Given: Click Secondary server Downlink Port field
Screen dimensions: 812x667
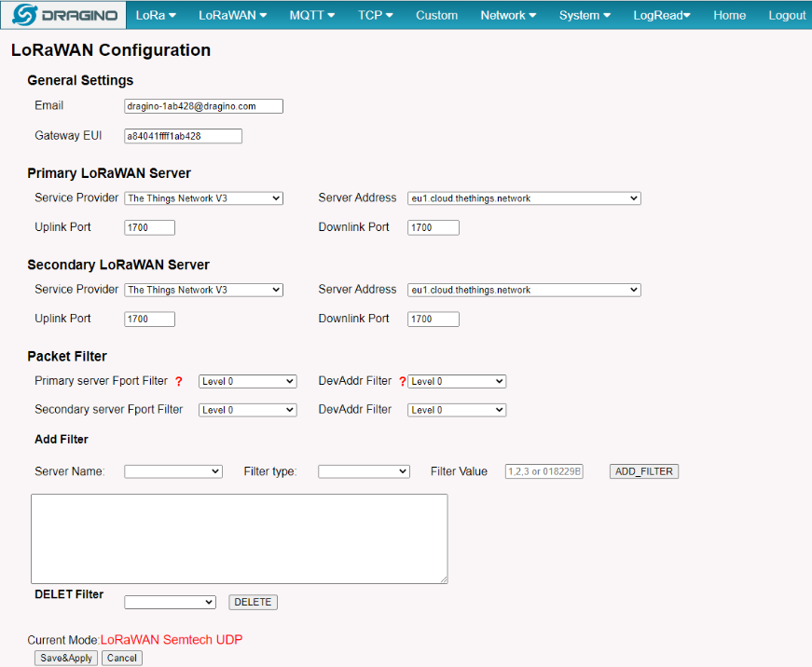Looking at the screenshot, I should (433, 320).
